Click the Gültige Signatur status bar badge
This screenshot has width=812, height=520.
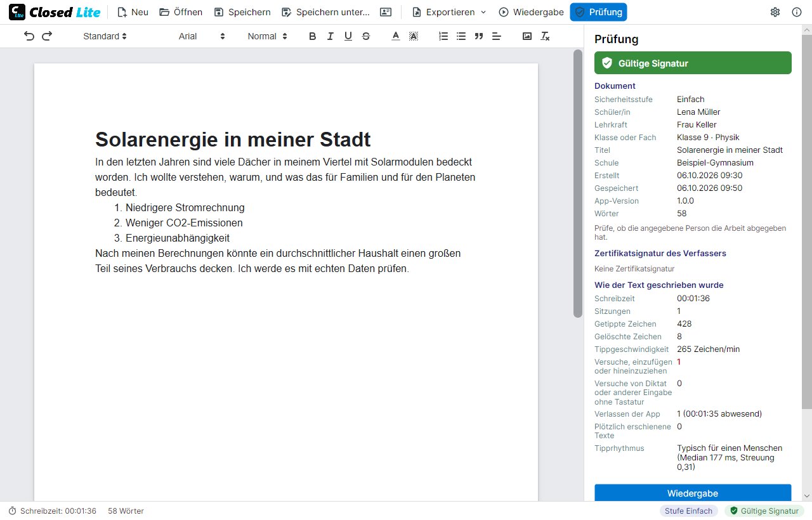pos(764,511)
